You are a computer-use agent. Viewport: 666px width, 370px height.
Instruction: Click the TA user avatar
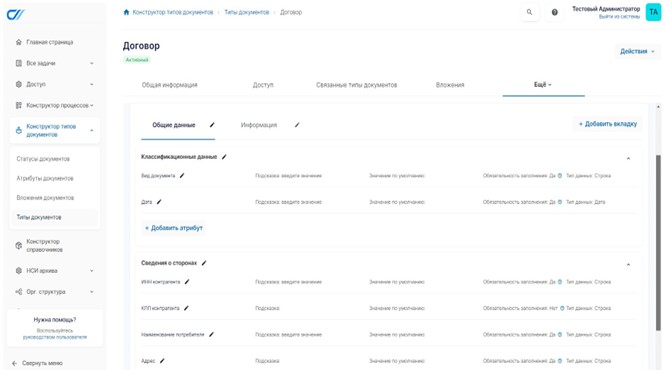click(653, 12)
